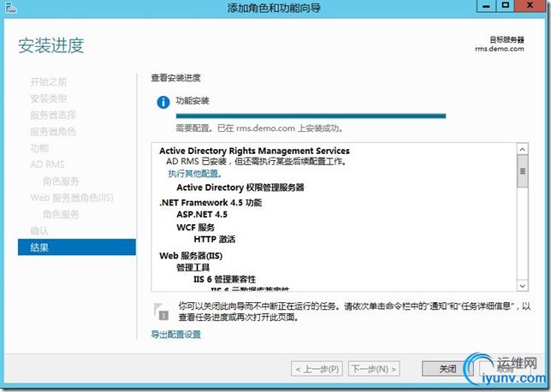This screenshot has height=392, width=551.
Task: Click the IIS 6 管理兼容性 entry
Action: (224, 279)
